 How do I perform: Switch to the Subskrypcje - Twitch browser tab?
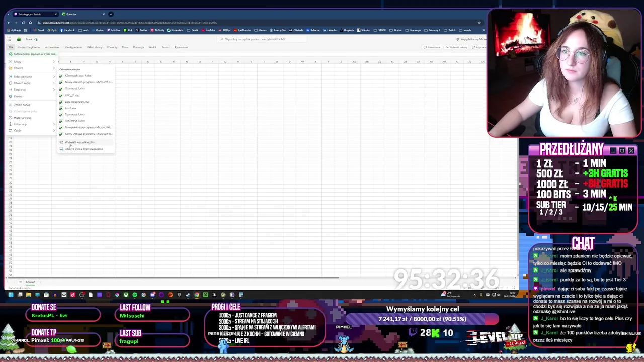pos(35,14)
